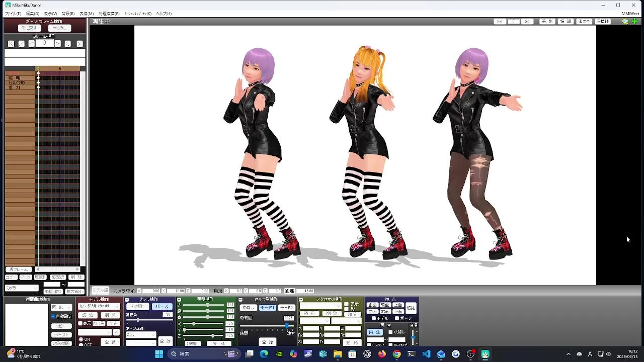Step forward one frame
This screenshot has height=362, width=644.
pos(57,44)
